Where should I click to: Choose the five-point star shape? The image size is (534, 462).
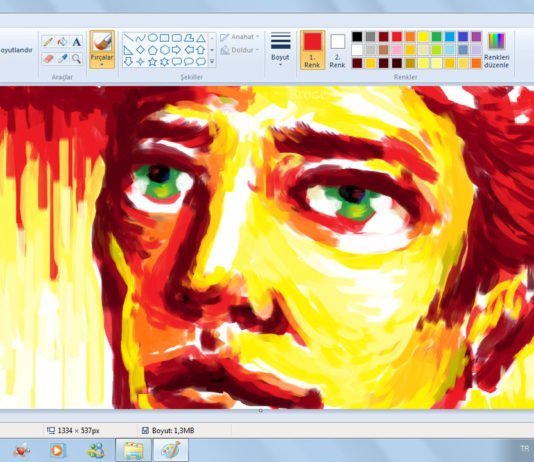click(x=153, y=62)
